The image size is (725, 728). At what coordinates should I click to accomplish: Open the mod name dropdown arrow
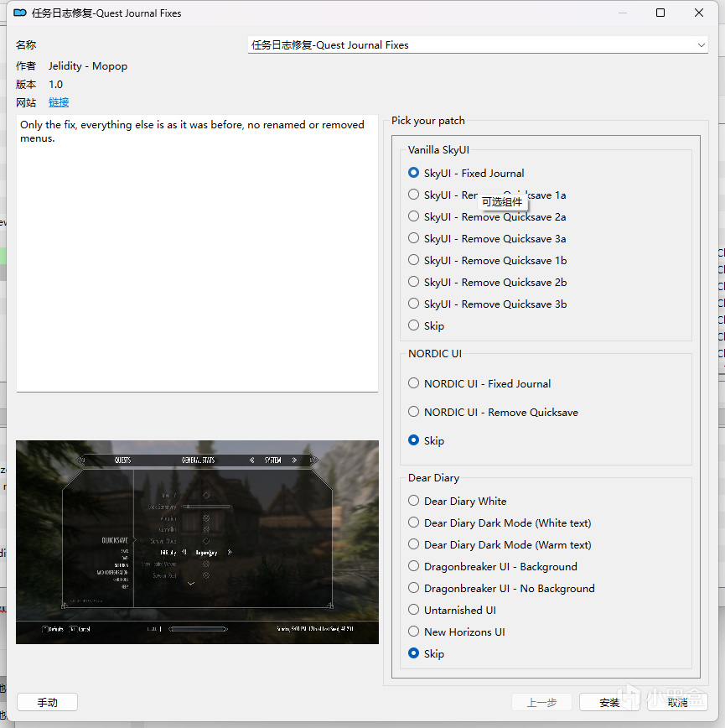(701, 45)
